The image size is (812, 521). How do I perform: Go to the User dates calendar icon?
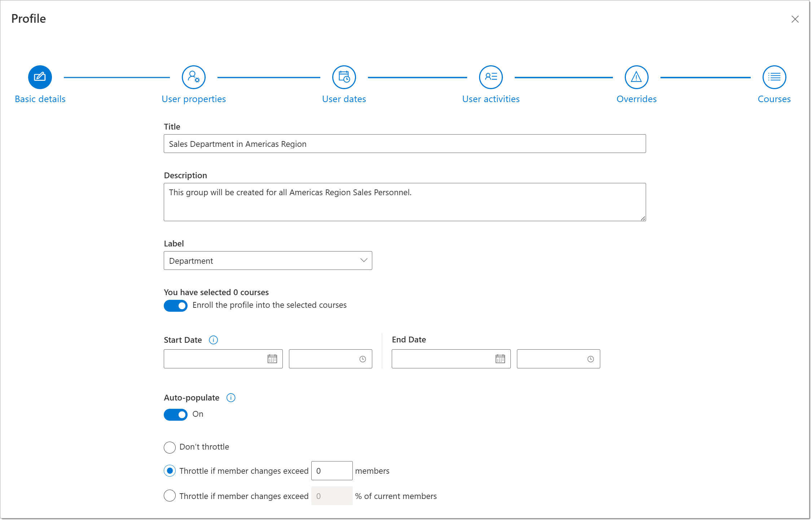tap(344, 77)
